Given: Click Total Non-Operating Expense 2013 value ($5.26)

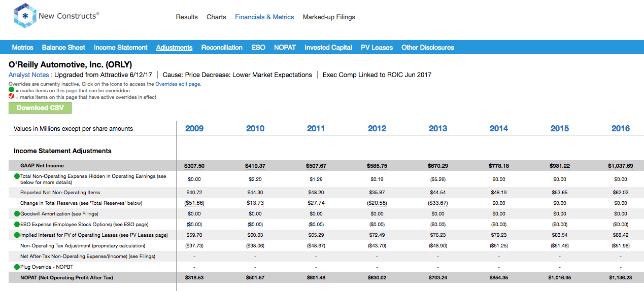Looking at the screenshot, I should point(438,179).
